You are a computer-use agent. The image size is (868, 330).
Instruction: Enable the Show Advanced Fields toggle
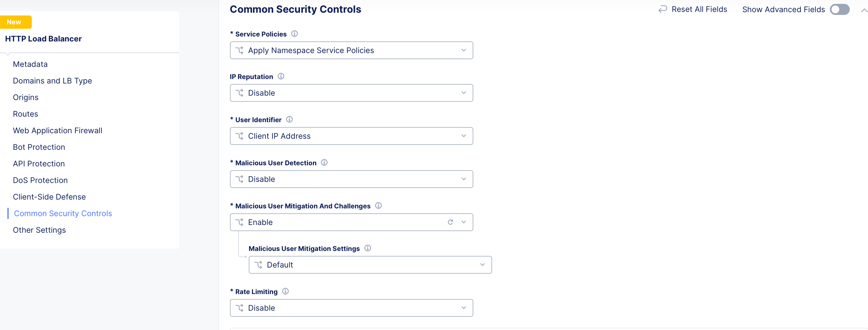coord(839,9)
